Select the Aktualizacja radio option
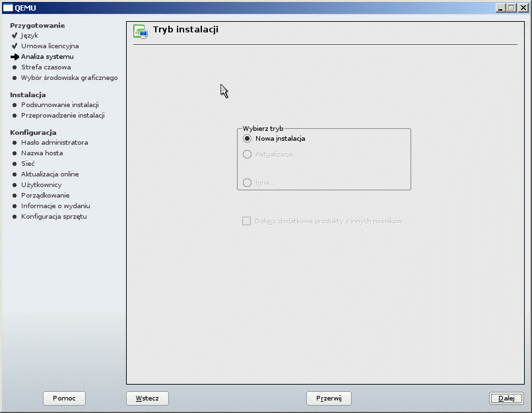 (248, 155)
